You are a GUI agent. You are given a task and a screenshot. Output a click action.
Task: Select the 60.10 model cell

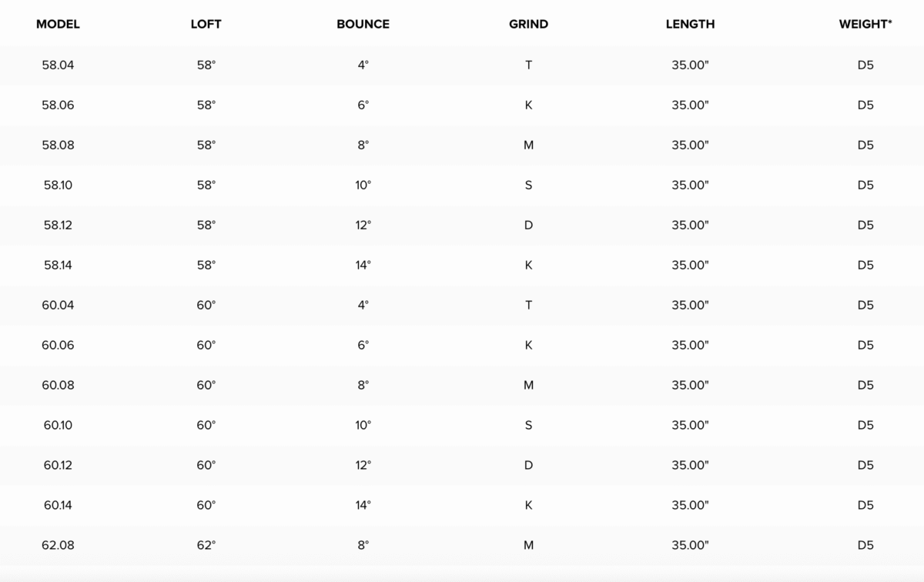58,425
